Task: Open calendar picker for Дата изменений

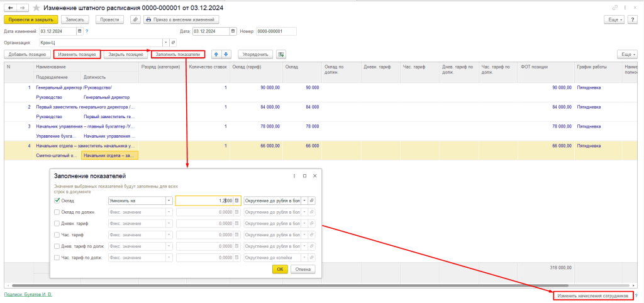Action: click(x=79, y=31)
